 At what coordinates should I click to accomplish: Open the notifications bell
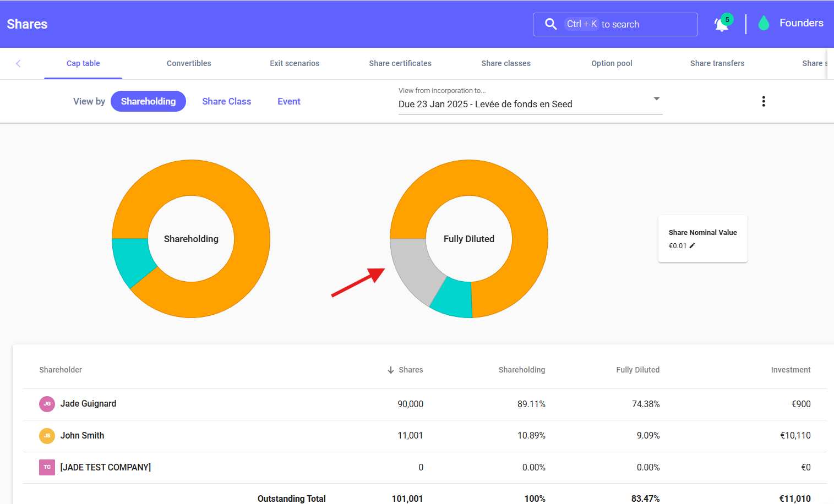721,24
